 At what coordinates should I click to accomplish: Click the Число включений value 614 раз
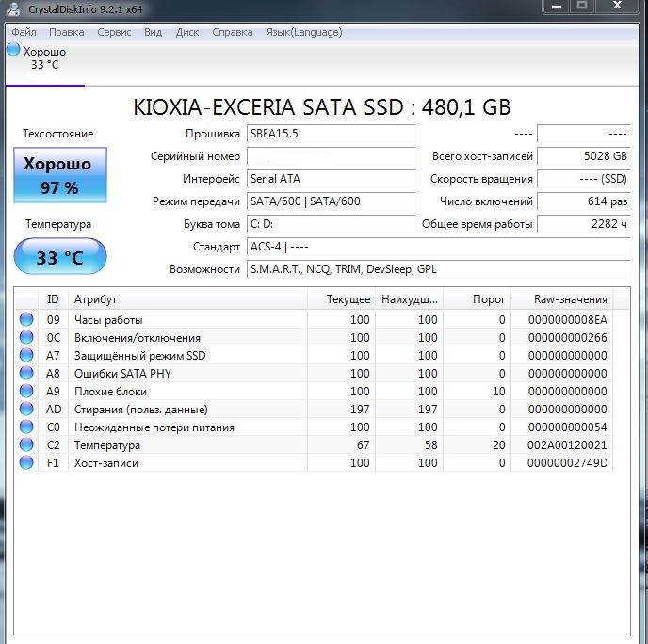pyautogui.click(x=584, y=201)
